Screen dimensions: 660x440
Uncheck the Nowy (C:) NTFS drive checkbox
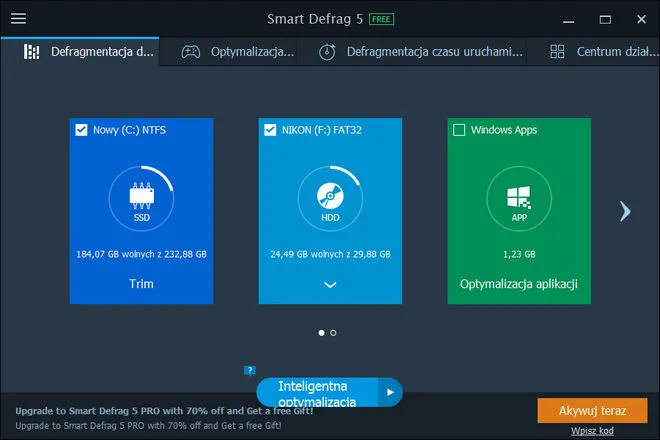tap(81, 130)
